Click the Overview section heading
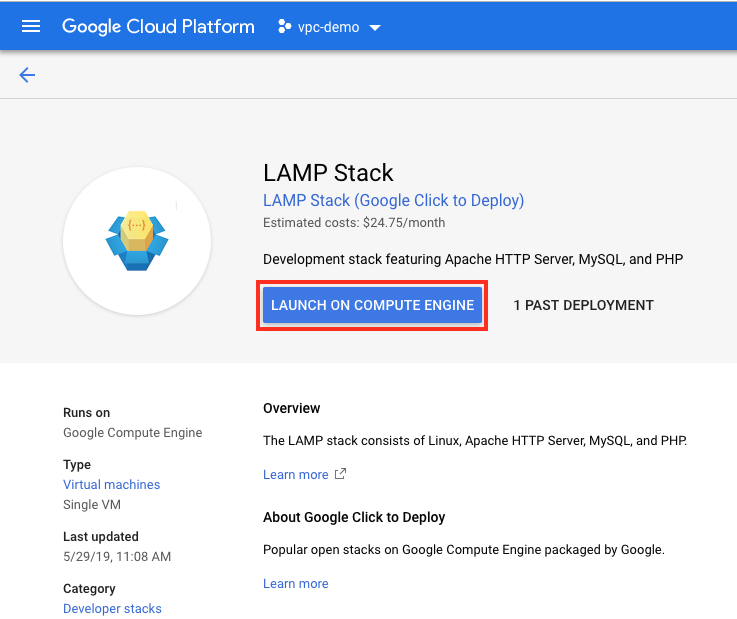The height and width of the screenshot is (619, 737). point(291,408)
